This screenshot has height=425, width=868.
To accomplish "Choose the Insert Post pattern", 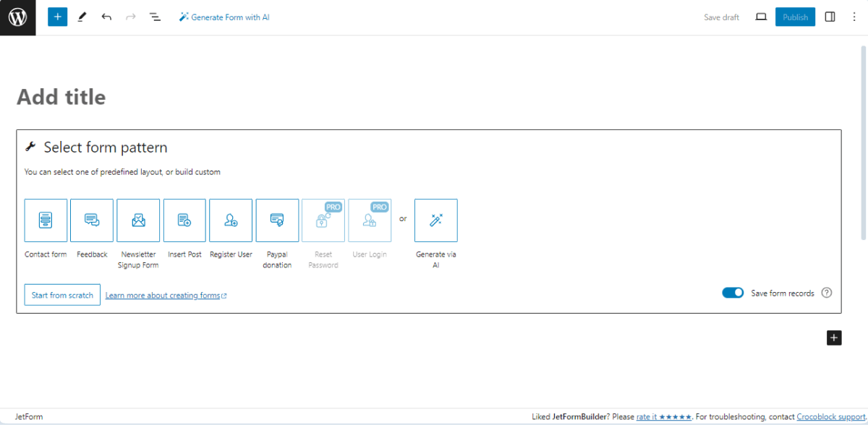I will pos(184,220).
